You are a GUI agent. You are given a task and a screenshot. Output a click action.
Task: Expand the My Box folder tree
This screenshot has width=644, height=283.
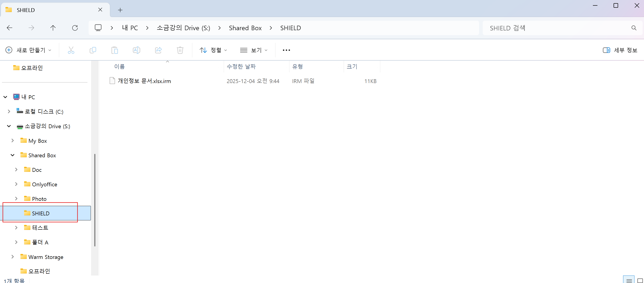[x=12, y=141]
